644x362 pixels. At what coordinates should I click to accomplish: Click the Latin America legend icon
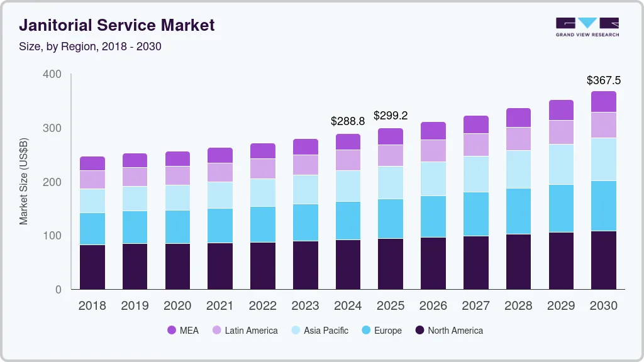[x=215, y=330]
